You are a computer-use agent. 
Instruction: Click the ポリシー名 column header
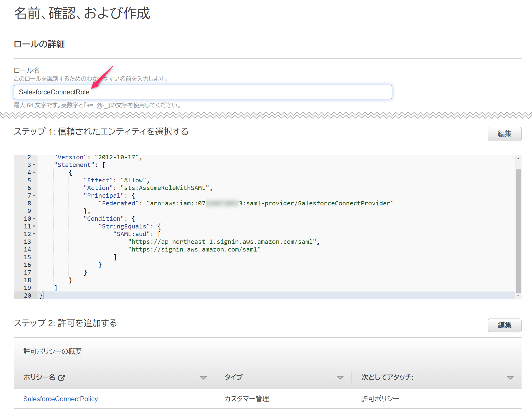click(x=39, y=377)
